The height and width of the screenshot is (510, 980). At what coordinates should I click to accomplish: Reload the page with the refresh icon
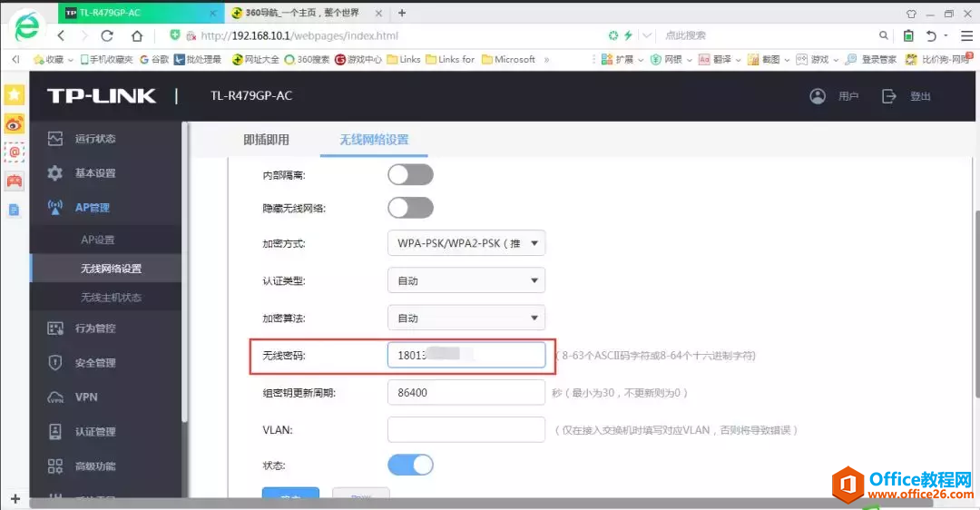(107, 35)
